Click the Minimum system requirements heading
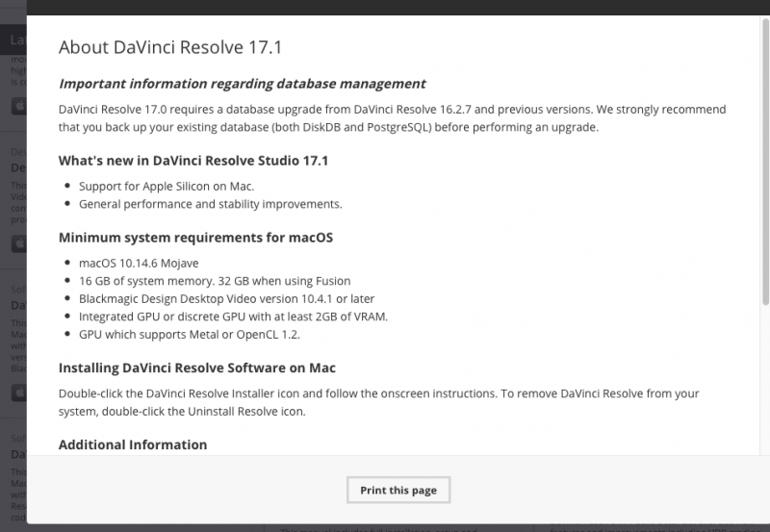Screen dimensions: 770x532 [196, 237]
